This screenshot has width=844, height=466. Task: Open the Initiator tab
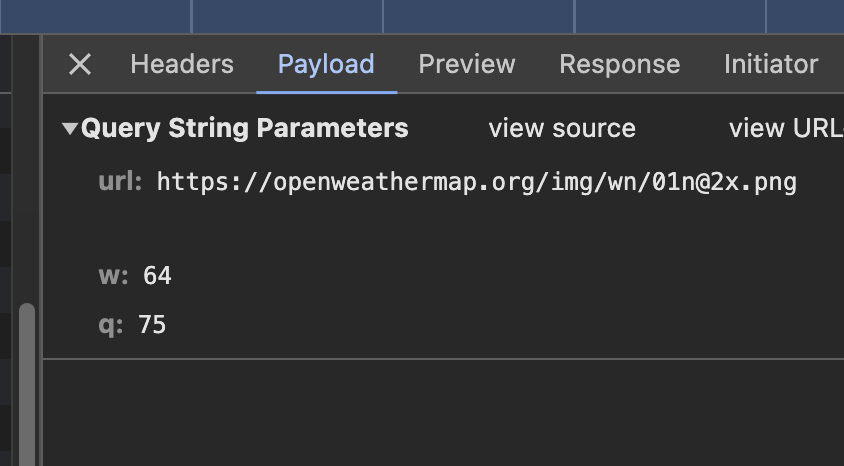click(x=771, y=65)
